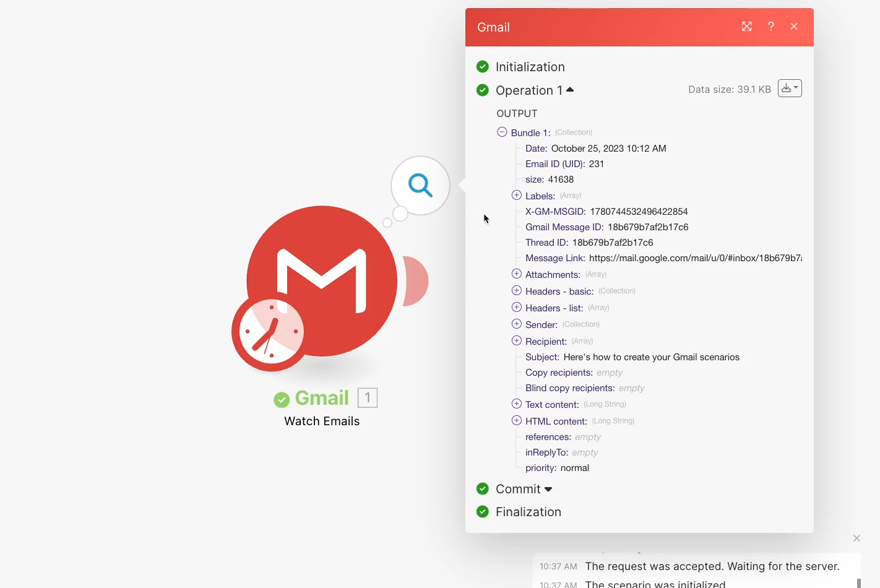Expand Headers - list array
Screen dimensions: 880x588
coord(517,307)
